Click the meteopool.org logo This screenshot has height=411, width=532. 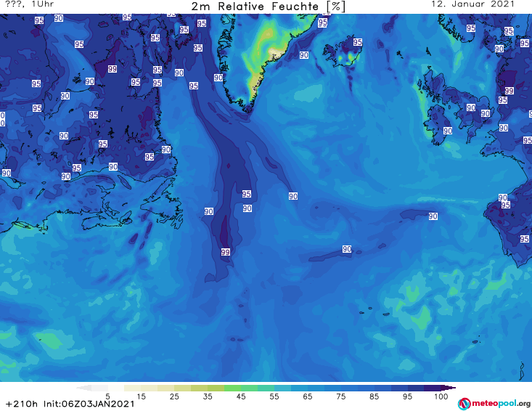(x=494, y=404)
